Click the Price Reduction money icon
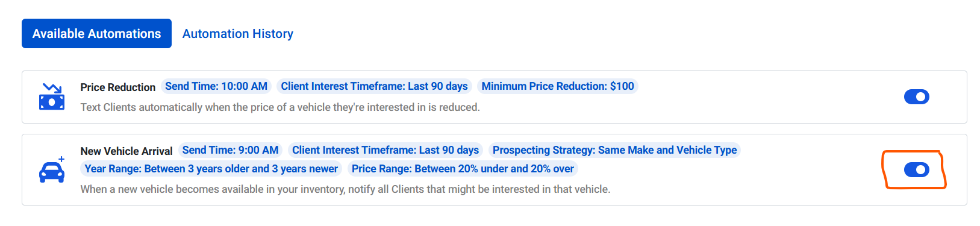This screenshot has height=226, width=980. click(x=52, y=97)
